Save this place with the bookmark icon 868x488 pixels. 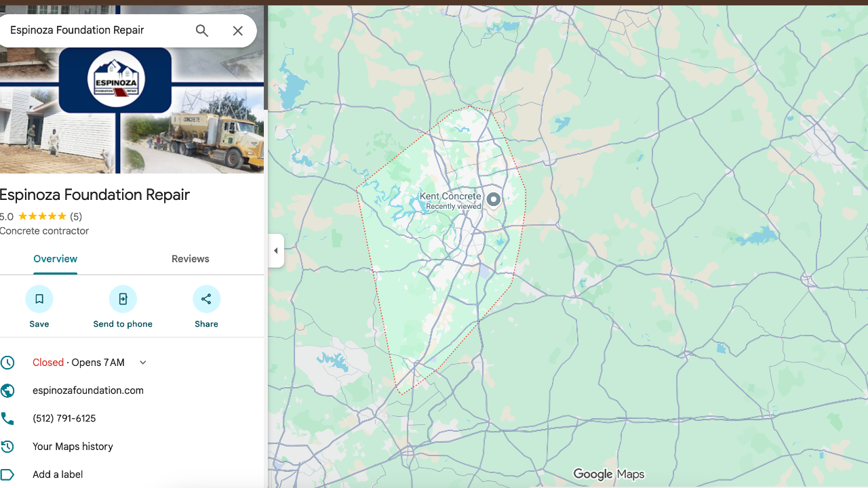39,299
